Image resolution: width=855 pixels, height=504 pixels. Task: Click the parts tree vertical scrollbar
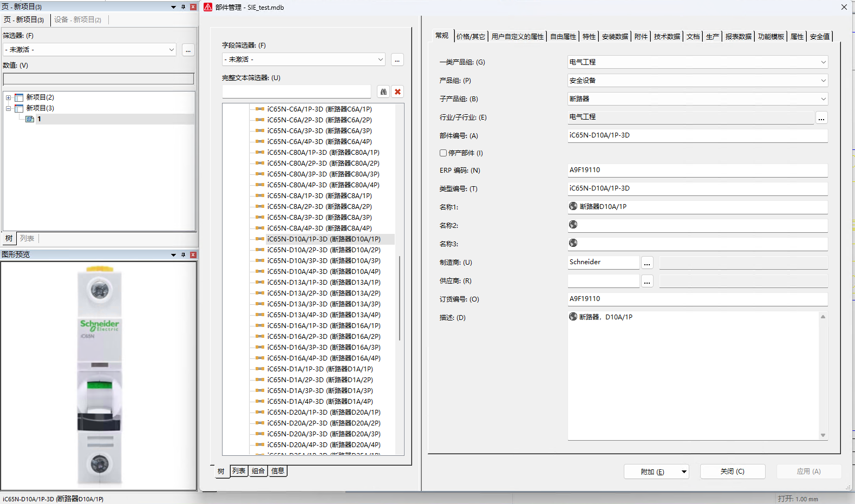click(x=400, y=298)
